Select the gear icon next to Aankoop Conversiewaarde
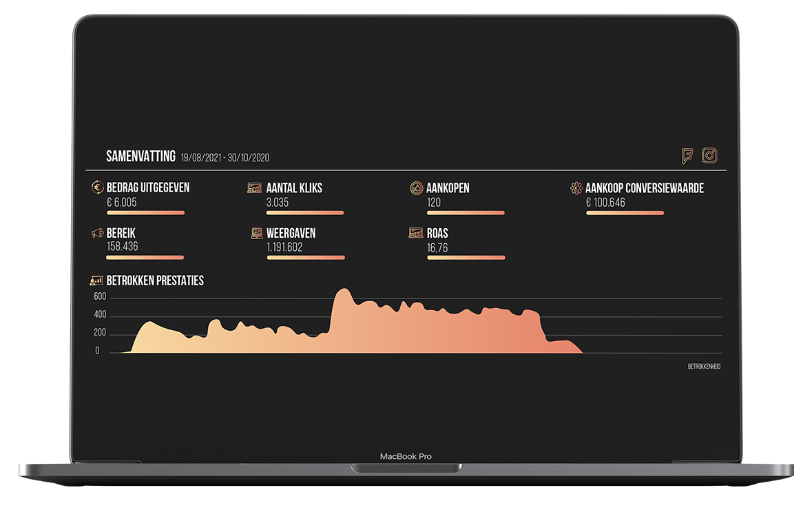Screen dimensions: 812x510 (x=576, y=188)
